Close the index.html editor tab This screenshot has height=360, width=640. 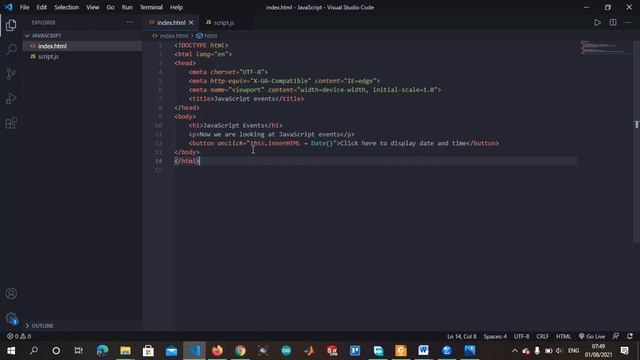click(191, 22)
